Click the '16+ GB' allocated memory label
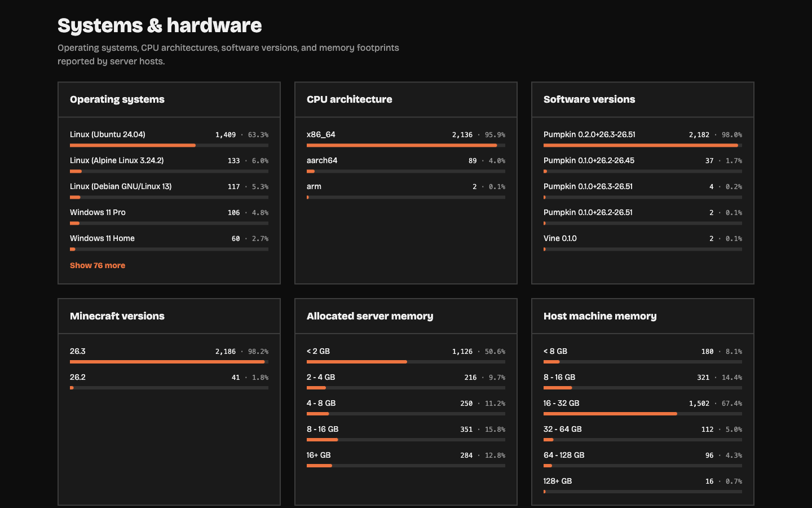 319,455
